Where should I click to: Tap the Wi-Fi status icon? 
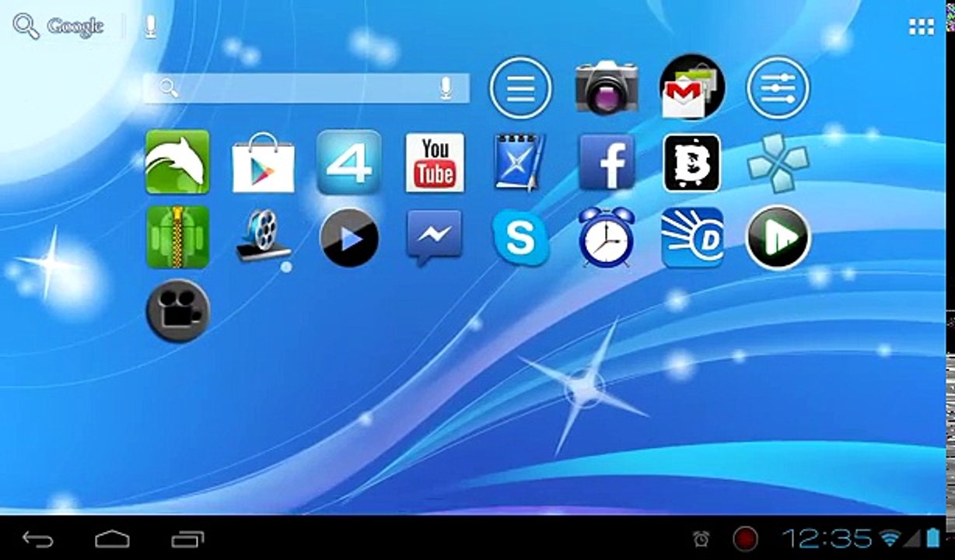coord(890,538)
